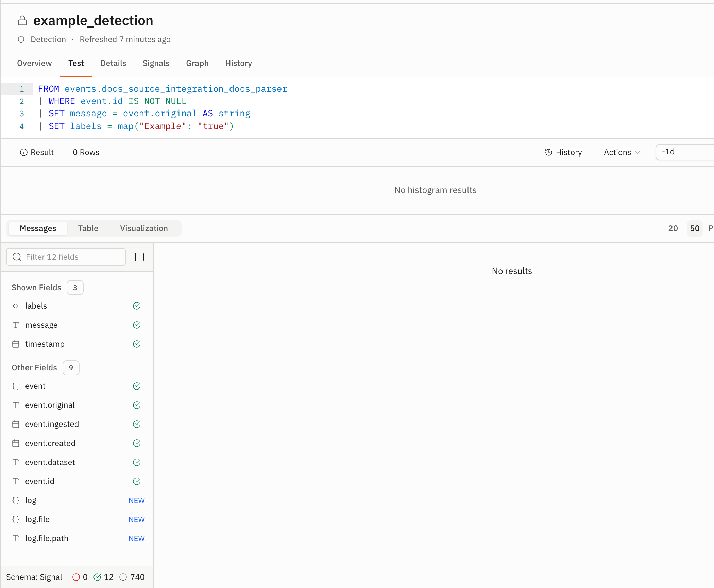Click the red error count icon in schema bar
Viewport: 714px width, 588px height.
[x=76, y=577]
